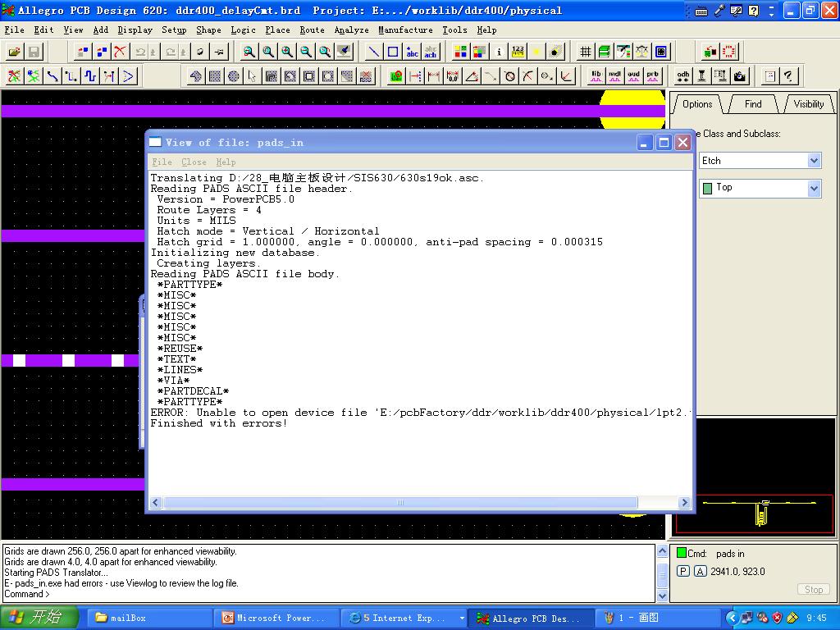The height and width of the screenshot is (630, 840).
Task: Open the Route menu
Action: (312, 30)
